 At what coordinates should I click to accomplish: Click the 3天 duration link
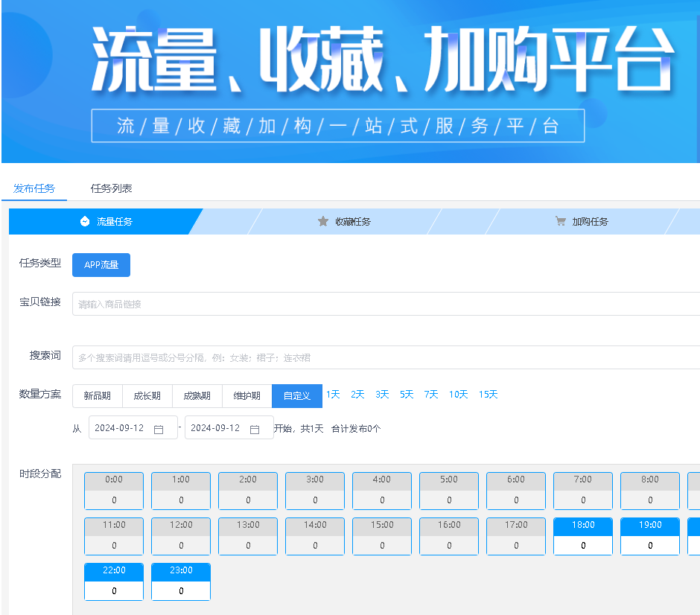point(382,395)
